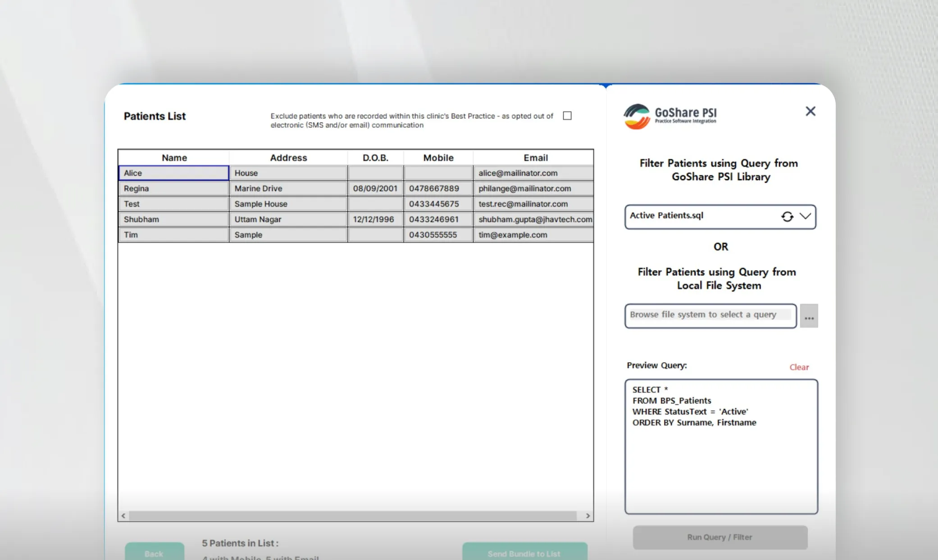Sort by the Name column header
The height and width of the screenshot is (560, 938).
tap(174, 158)
